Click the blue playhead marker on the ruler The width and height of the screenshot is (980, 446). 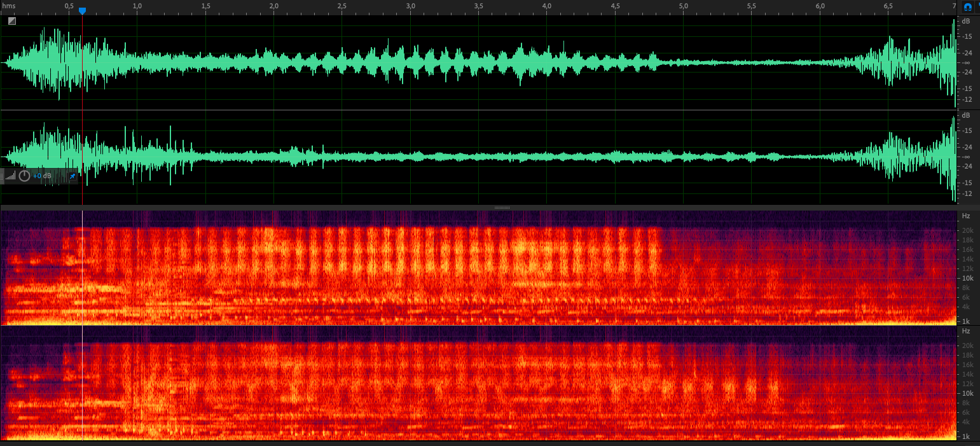pos(82,11)
